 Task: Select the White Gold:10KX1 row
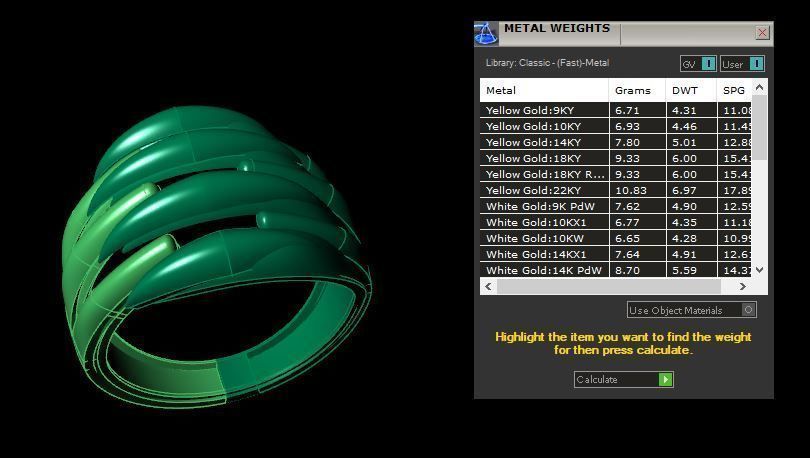tap(616, 222)
